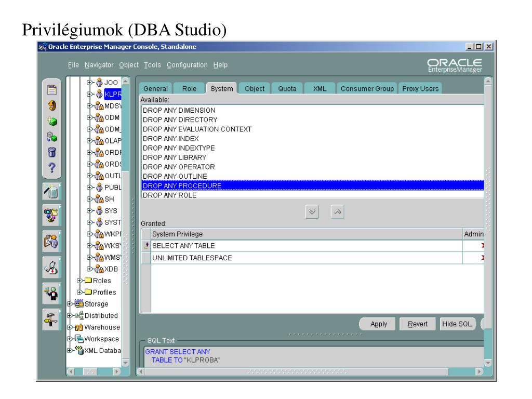Open the stethoscope diagnostics drawer
This screenshot has width=532, height=399.
click(51, 268)
